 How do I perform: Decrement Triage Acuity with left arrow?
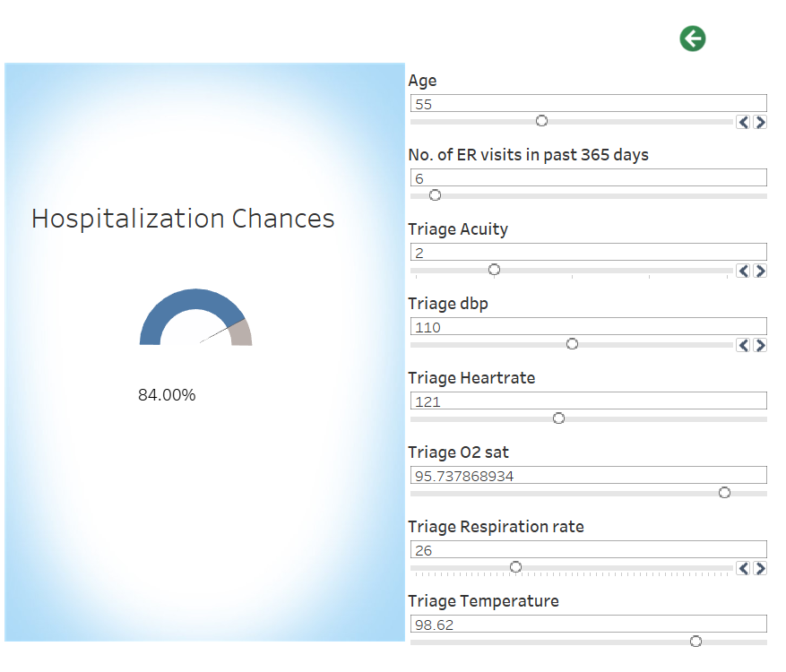tap(743, 271)
